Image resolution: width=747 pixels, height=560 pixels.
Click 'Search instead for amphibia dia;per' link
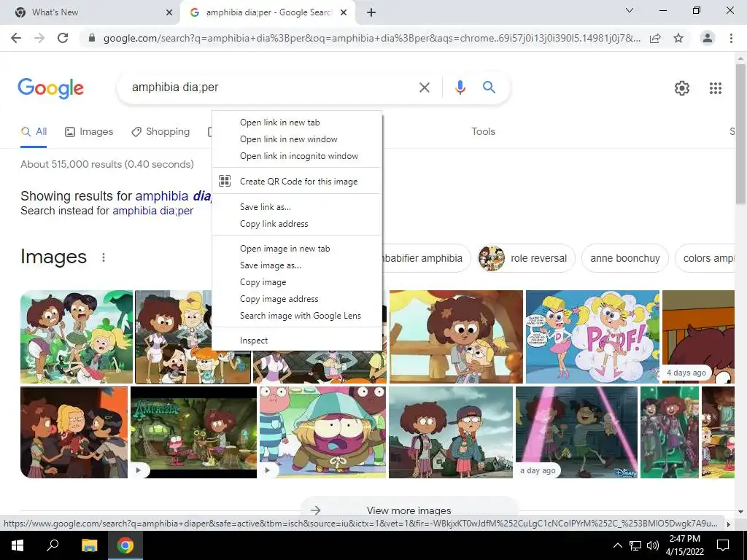(153, 211)
